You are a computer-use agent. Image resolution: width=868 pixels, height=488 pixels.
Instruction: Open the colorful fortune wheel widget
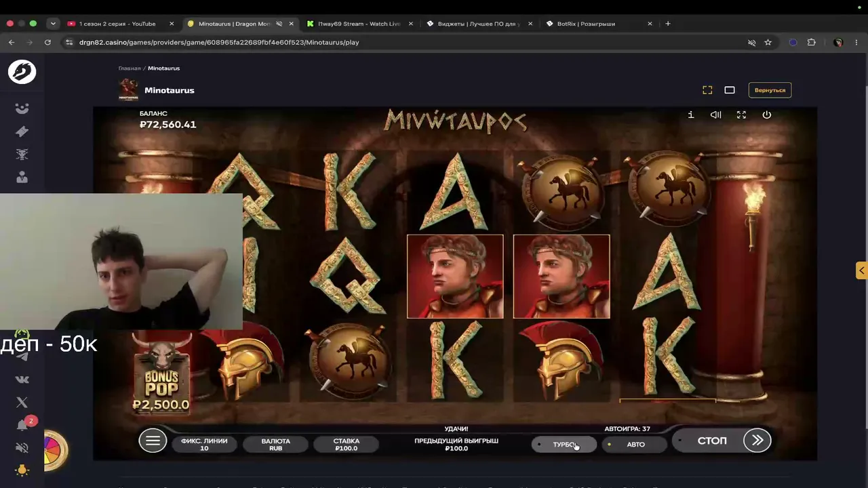[55, 449]
